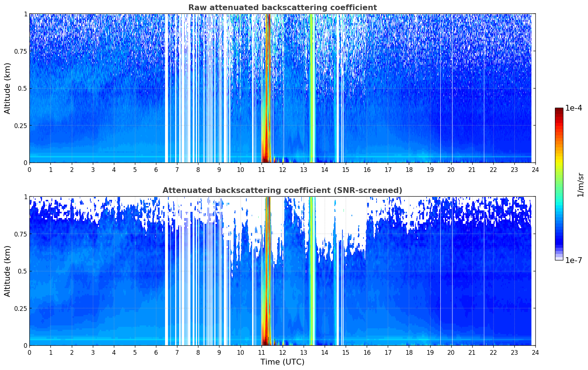
Task: Select hour tick "6" under the top plot
Action: point(156,169)
